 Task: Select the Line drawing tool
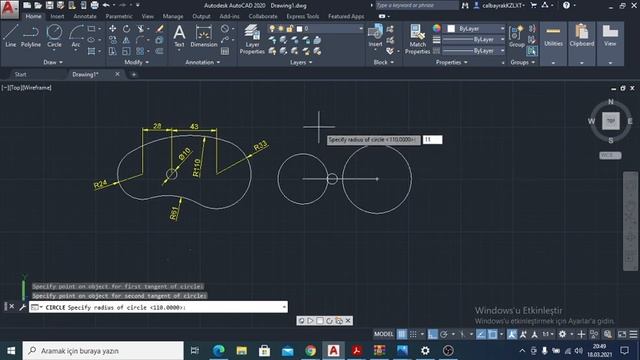11,36
